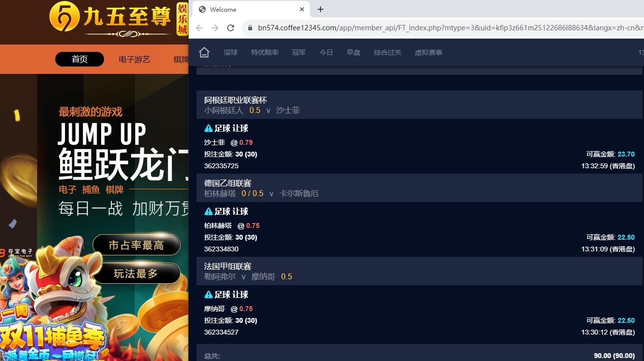Click the timestamp 13:30:12 (香港盘)

[608, 332]
